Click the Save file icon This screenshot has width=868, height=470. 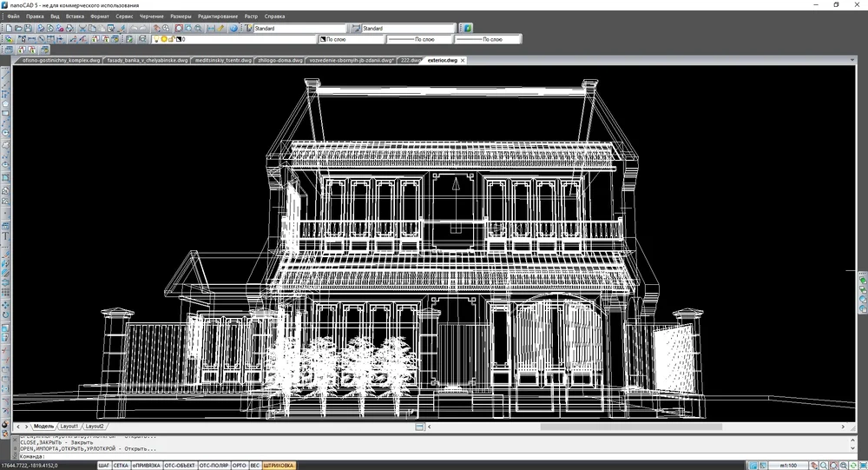29,28
